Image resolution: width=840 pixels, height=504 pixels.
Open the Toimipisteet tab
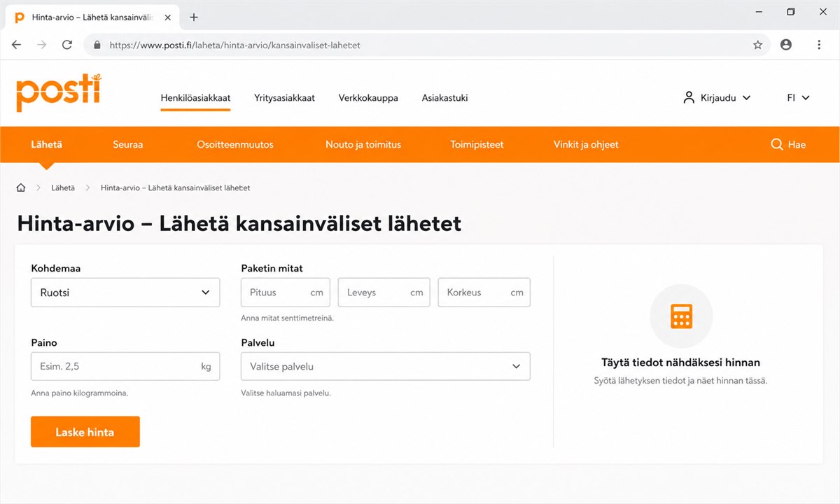tap(477, 144)
